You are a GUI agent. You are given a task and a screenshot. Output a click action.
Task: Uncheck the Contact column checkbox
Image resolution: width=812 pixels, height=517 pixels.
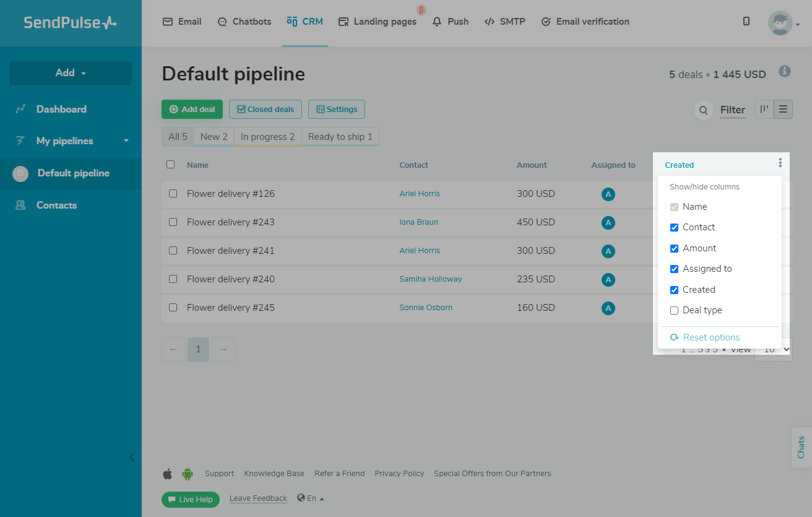point(675,227)
